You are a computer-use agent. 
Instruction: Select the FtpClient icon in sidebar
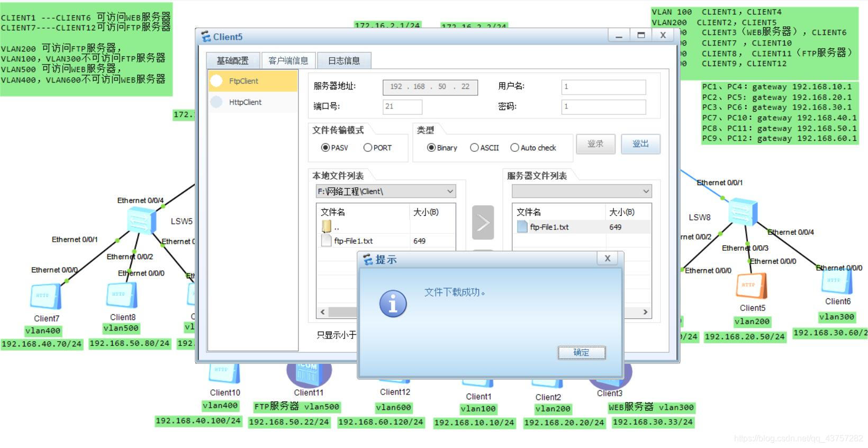point(216,81)
